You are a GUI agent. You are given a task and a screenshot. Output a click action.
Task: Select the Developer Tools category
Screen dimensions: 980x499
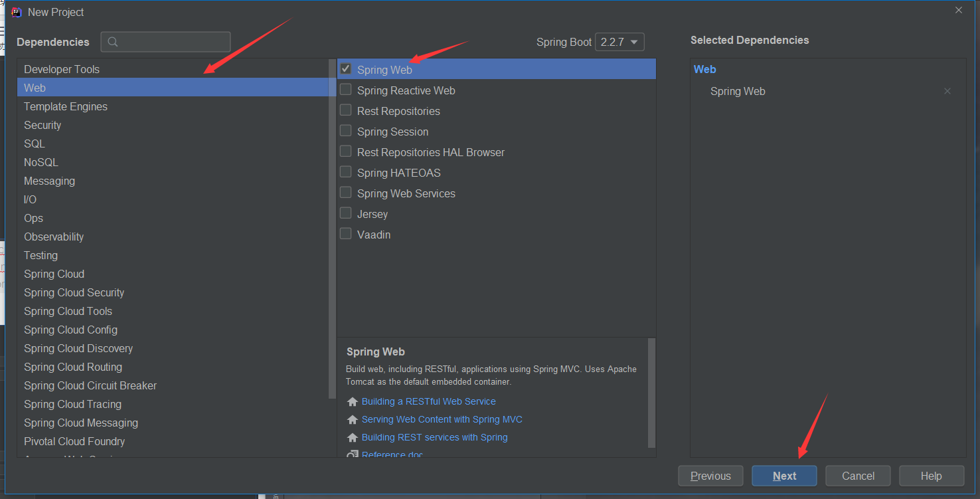click(173, 69)
